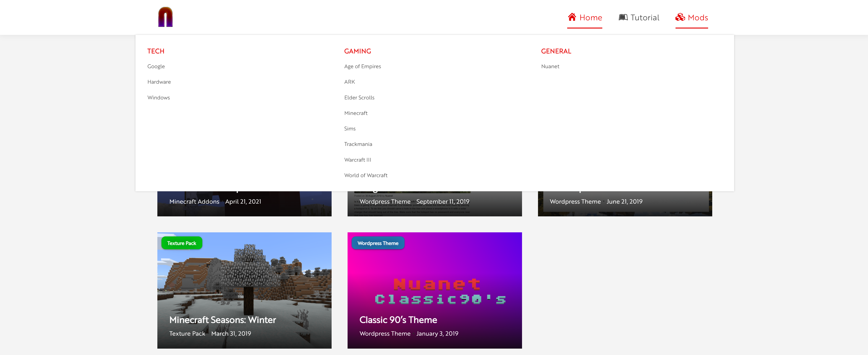The image size is (868, 355).
Task: Click the April 21, 2021 date
Action: tap(243, 202)
